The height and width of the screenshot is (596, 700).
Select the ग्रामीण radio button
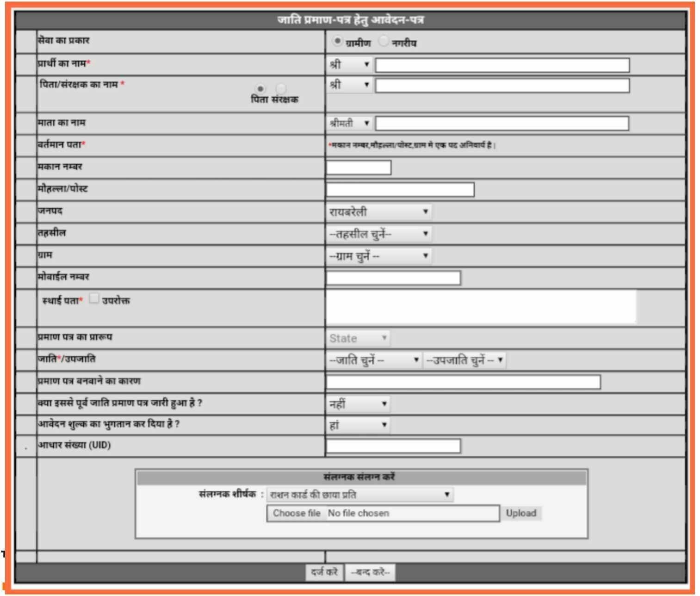337,42
